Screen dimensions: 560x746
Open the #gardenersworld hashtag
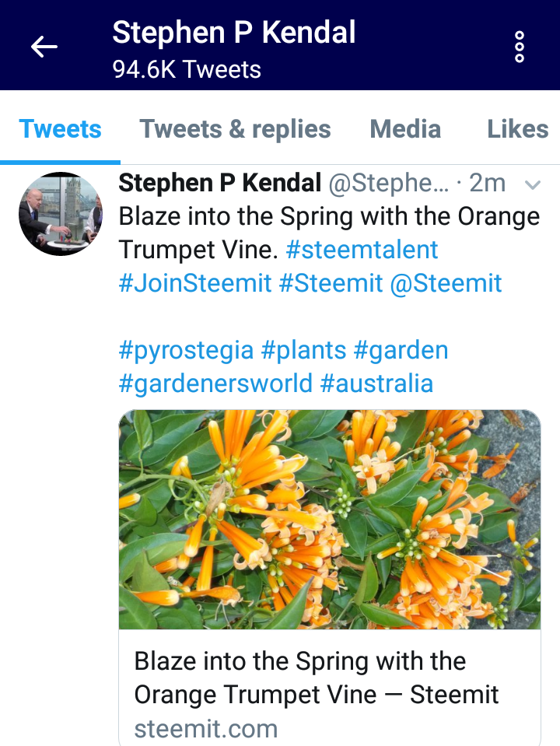[x=215, y=384]
